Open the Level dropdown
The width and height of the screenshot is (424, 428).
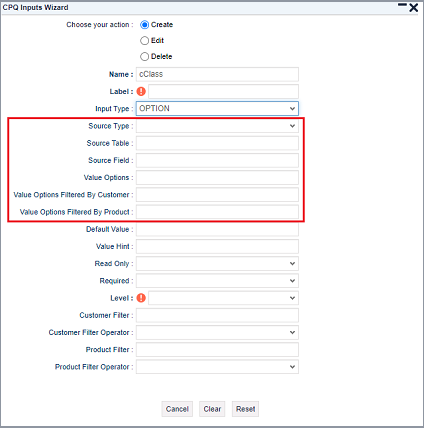[223, 298]
